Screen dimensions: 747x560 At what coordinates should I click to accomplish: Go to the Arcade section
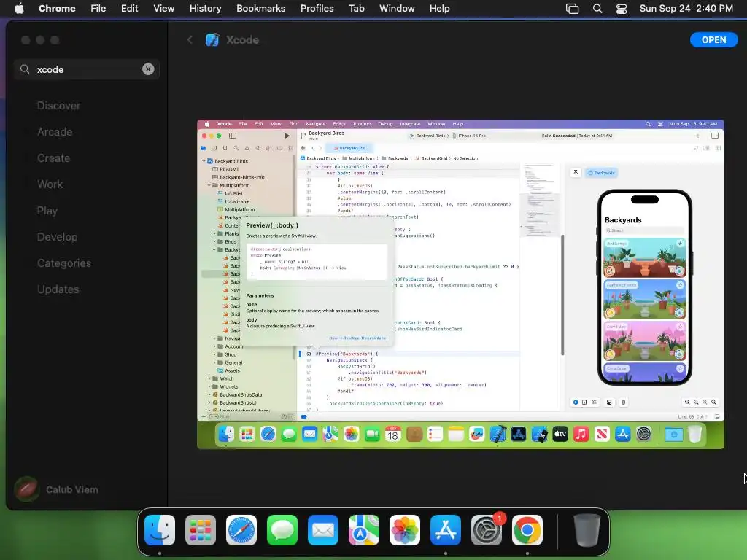pyautogui.click(x=55, y=132)
